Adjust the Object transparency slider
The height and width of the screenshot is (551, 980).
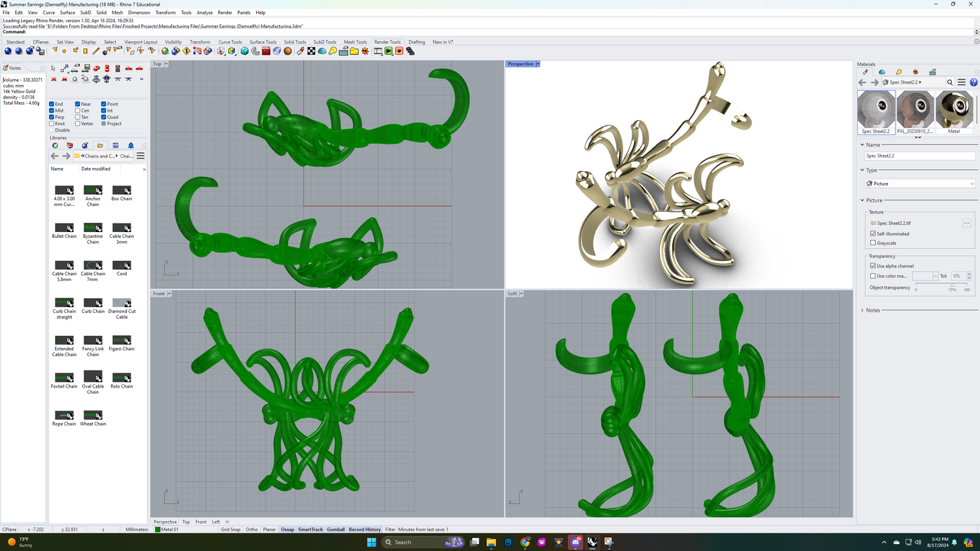pos(952,285)
